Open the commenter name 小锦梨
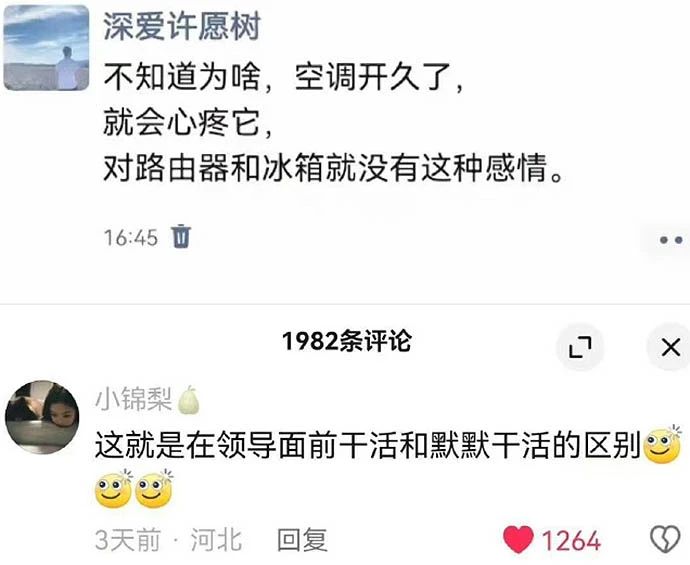The width and height of the screenshot is (690, 565). (134, 400)
